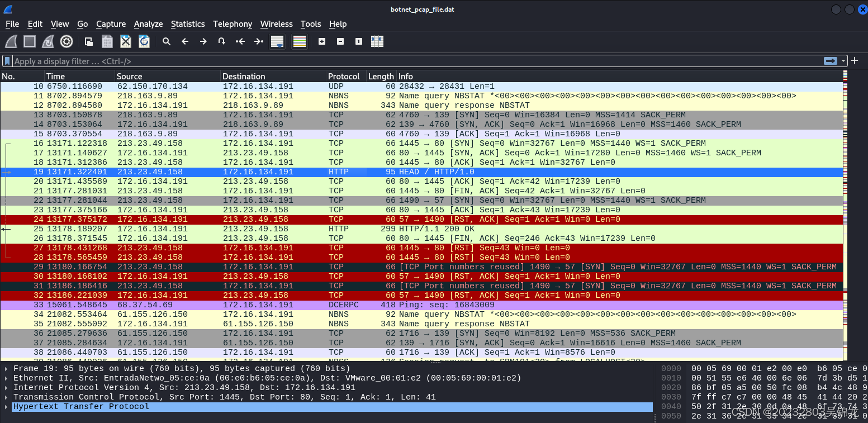Sort packets by the Time column

[79, 76]
